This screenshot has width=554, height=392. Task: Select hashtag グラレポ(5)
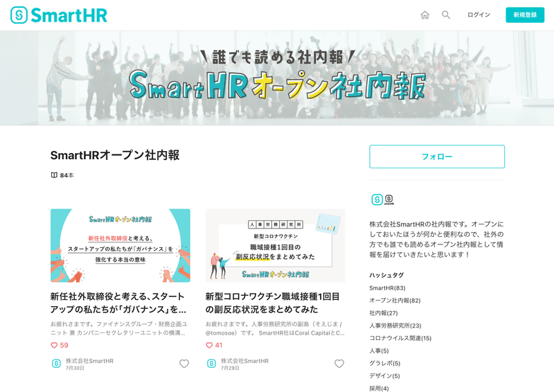click(x=385, y=364)
